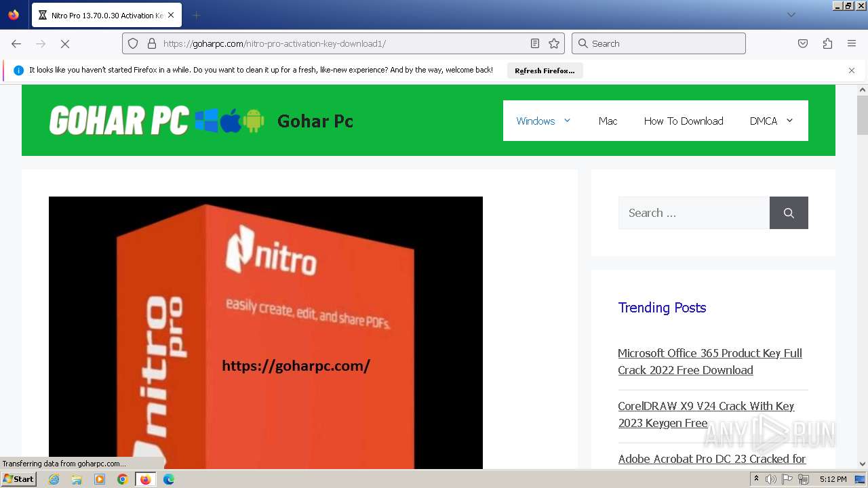Show hidden system tray icons
Screen dimensions: 868x488
coord(756,479)
